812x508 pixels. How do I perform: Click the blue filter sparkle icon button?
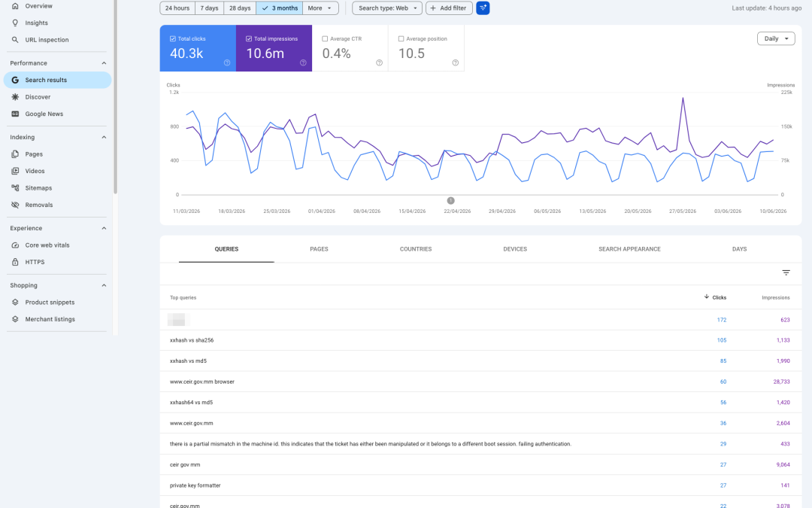pyautogui.click(x=483, y=8)
